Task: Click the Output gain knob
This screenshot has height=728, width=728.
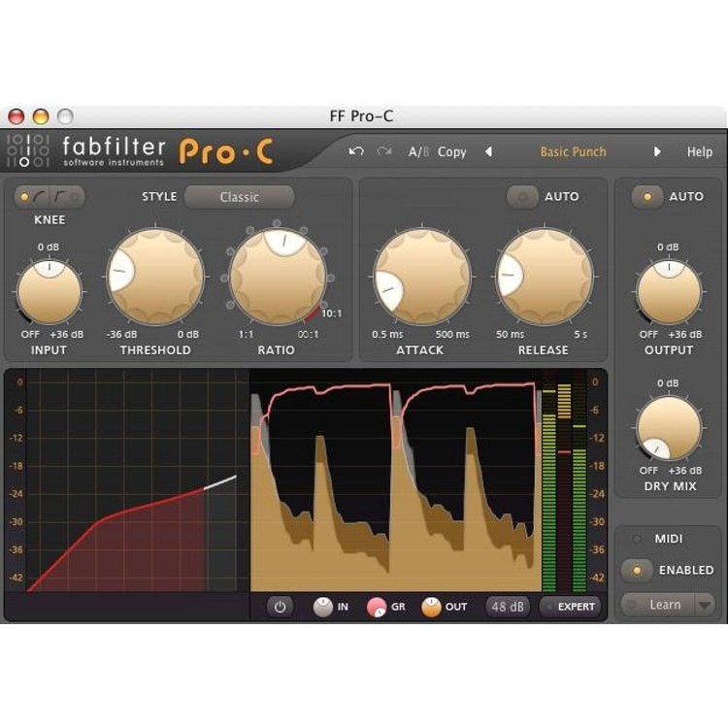Action: (669, 292)
